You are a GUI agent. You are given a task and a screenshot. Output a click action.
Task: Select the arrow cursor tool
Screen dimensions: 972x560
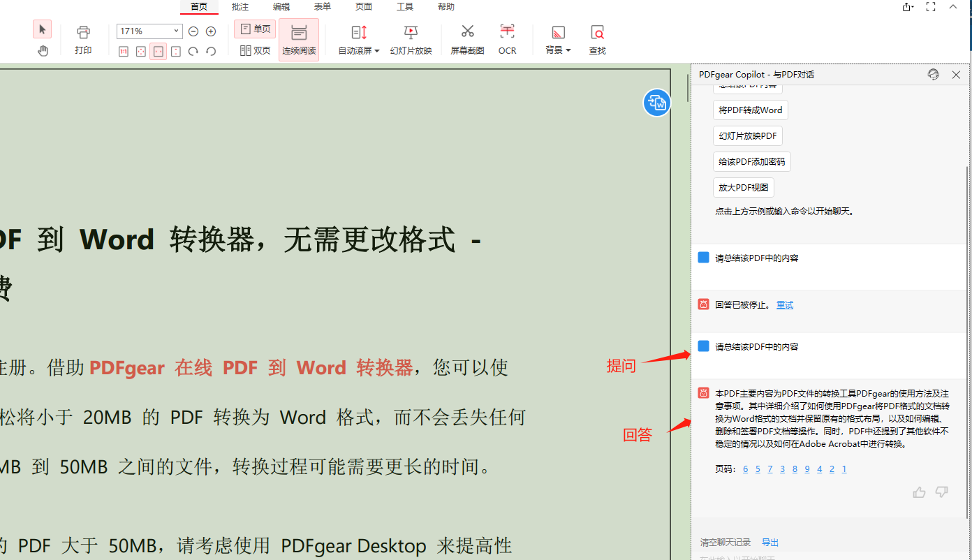(42, 29)
